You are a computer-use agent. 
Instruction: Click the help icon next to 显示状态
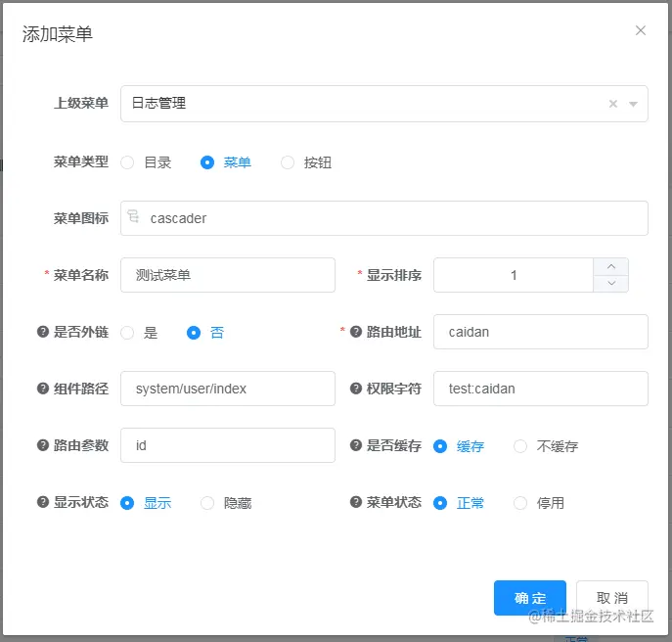click(43, 502)
